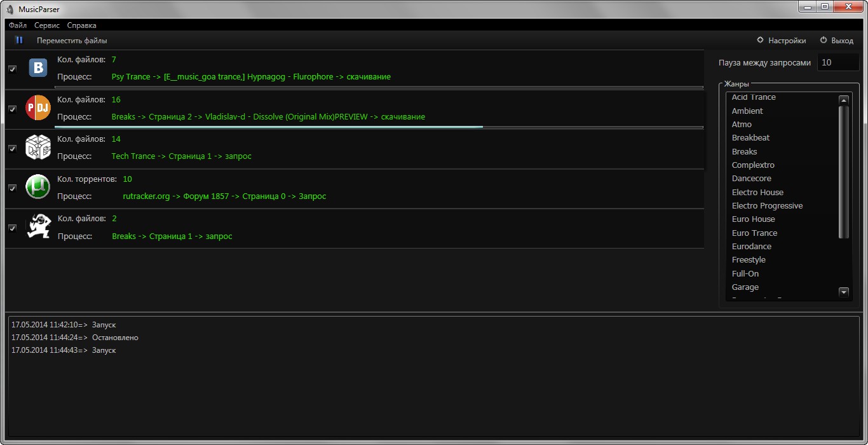Click the pause between requests field
This screenshot has height=445, width=868.
pyautogui.click(x=837, y=62)
